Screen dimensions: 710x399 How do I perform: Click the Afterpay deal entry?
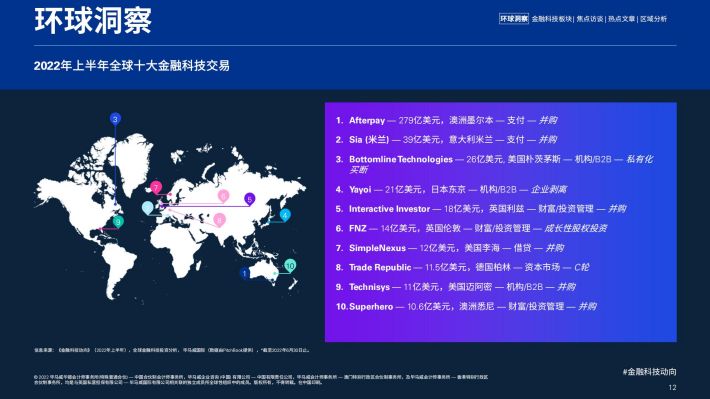tap(446, 120)
